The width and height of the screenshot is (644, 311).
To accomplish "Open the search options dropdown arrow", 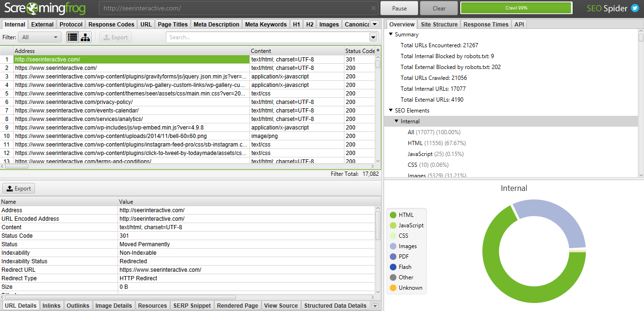I will click(x=373, y=37).
